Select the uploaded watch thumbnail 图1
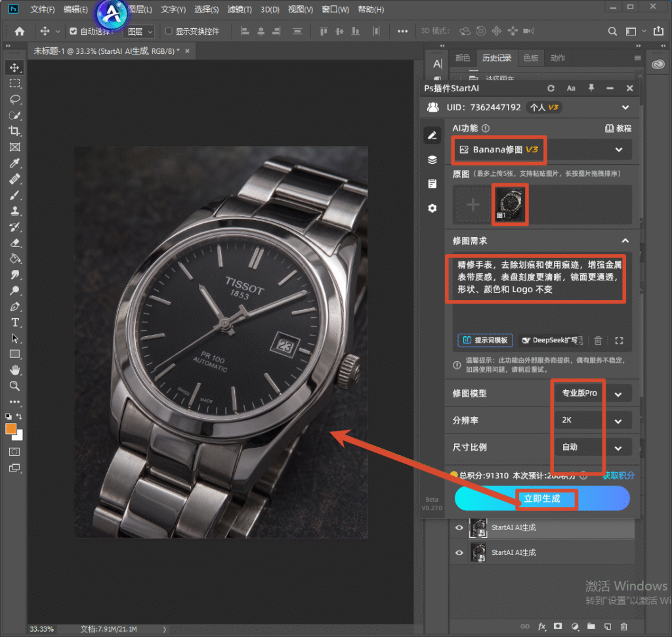This screenshot has height=637, width=672. coord(509,205)
